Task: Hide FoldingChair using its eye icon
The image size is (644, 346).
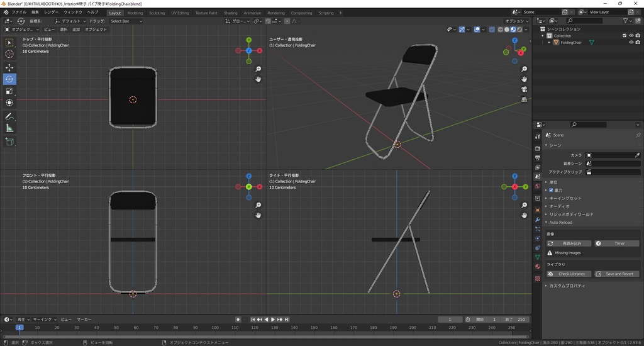Action: [631, 43]
